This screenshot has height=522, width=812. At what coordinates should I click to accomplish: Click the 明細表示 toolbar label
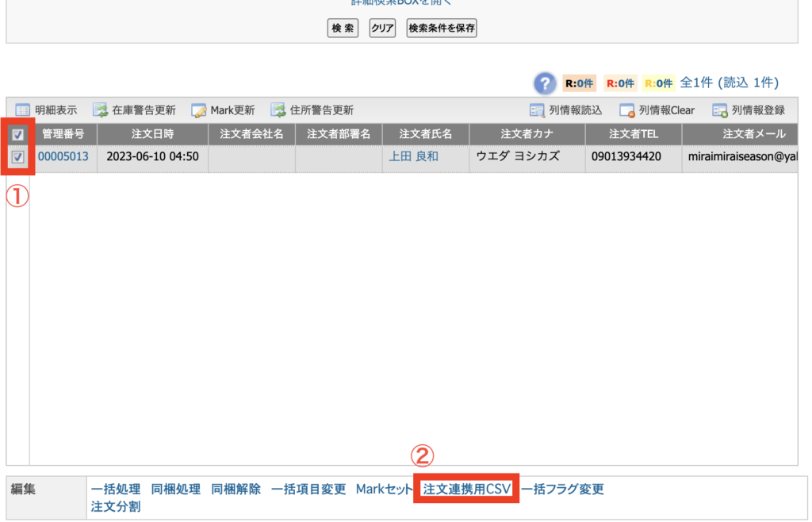click(56, 110)
